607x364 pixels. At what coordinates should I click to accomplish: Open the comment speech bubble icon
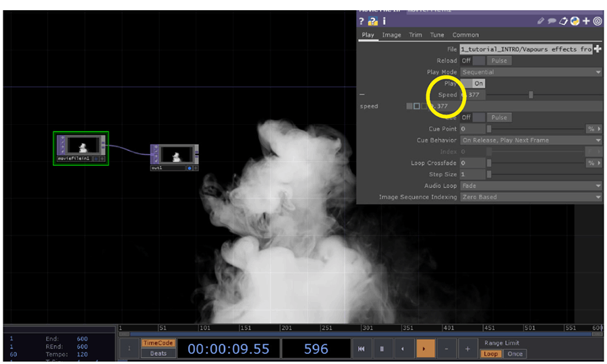point(552,21)
